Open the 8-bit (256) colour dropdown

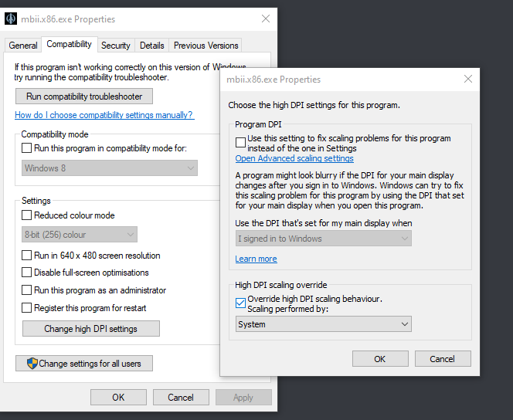pyautogui.click(x=79, y=235)
